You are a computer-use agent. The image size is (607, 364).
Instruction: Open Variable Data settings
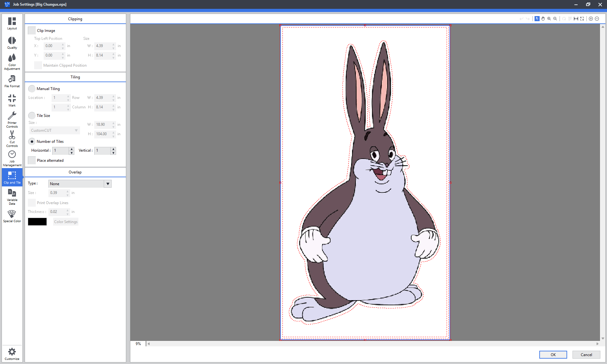12,197
